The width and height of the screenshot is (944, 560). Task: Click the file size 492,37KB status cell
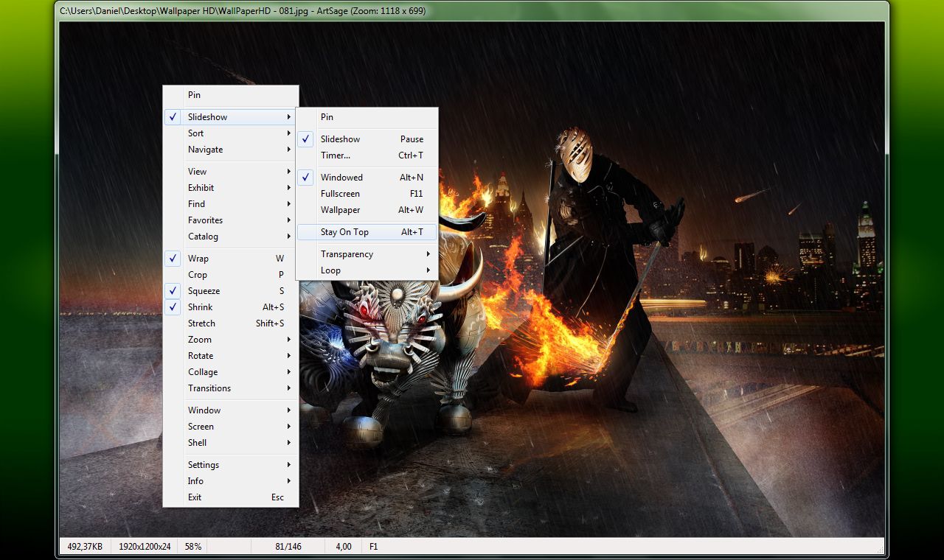(x=85, y=547)
